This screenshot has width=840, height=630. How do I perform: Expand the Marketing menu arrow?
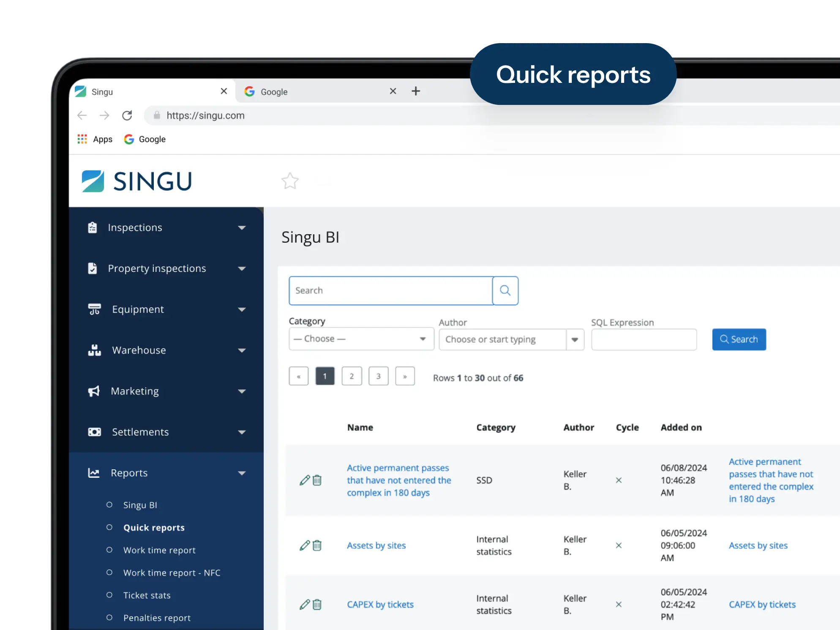click(x=242, y=392)
